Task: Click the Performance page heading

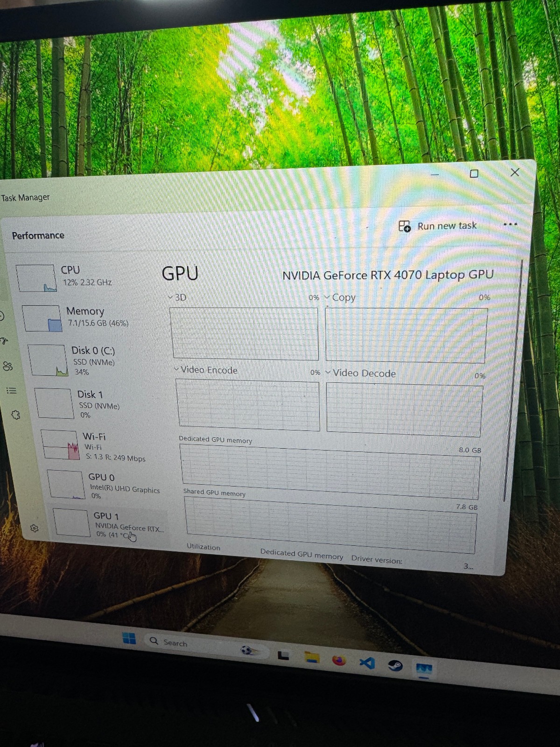Action: 38,235
